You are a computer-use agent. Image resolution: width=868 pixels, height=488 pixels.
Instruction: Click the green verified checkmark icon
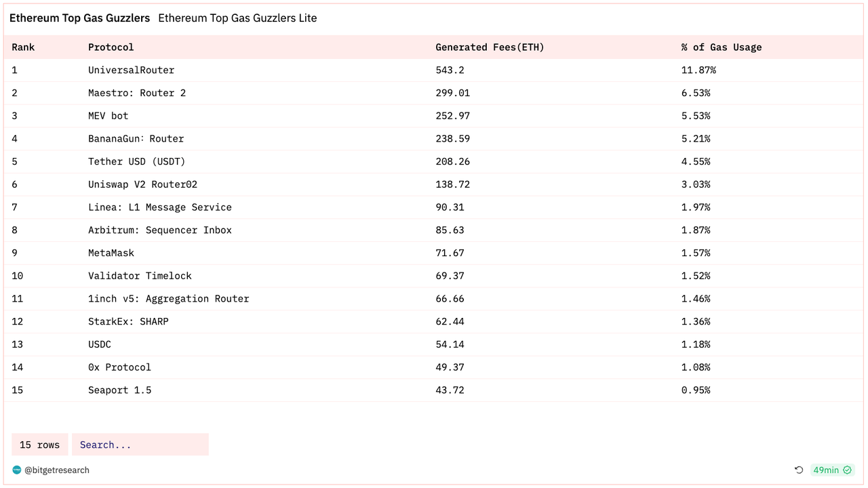point(847,470)
